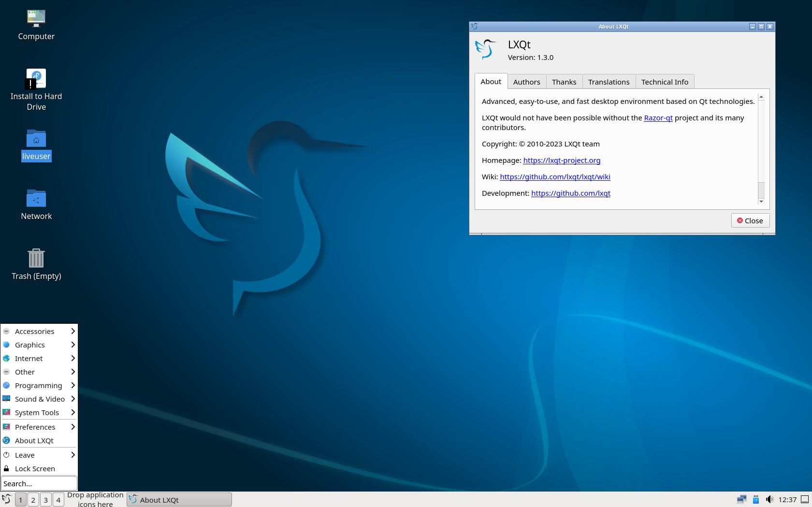812x507 pixels.
Task: Click the Graphics category icon
Action: click(6, 345)
